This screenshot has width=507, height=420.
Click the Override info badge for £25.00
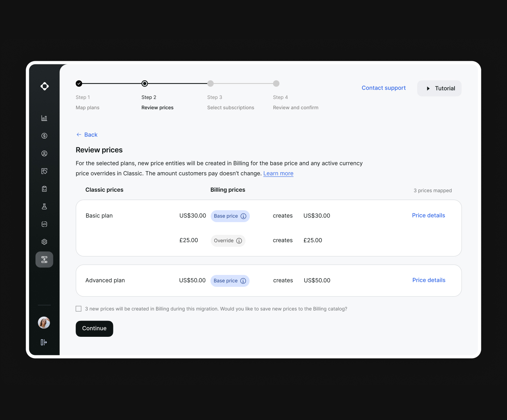pos(239,241)
